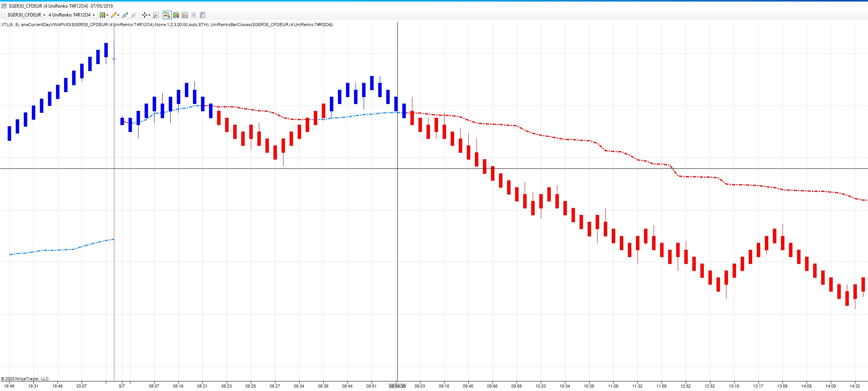Click the 13:59 time axis label

tap(782, 386)
